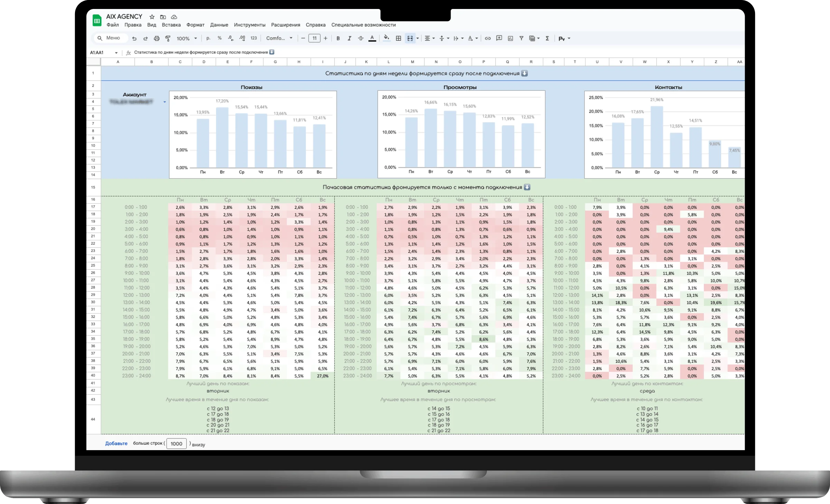Toggle strikethrough formatting

pyautogui.click(x=361, y=38)
